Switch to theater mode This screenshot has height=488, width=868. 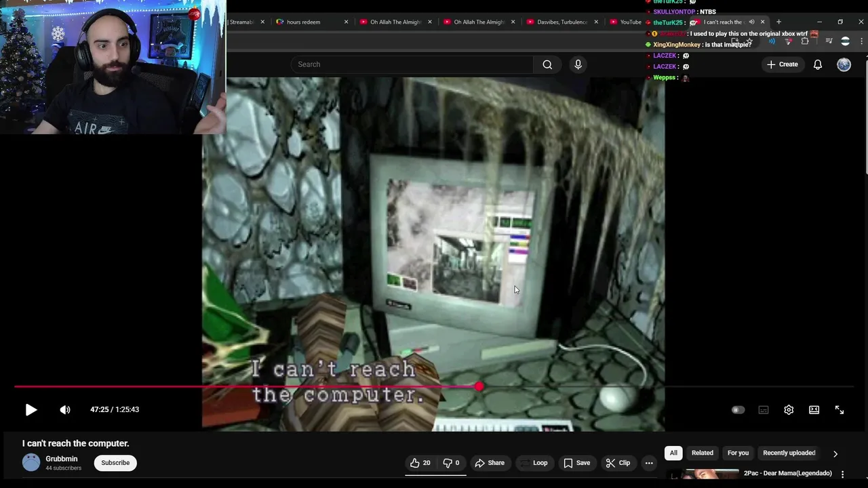(x=814, y=409)
